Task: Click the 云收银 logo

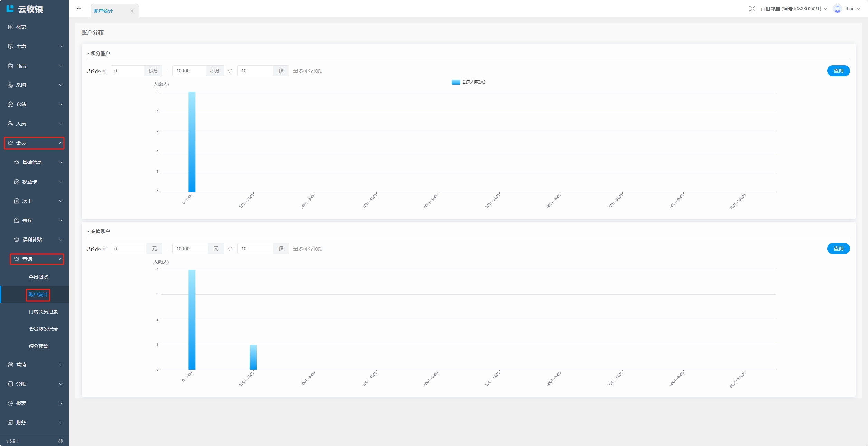Action: click(x=24, y=9)
